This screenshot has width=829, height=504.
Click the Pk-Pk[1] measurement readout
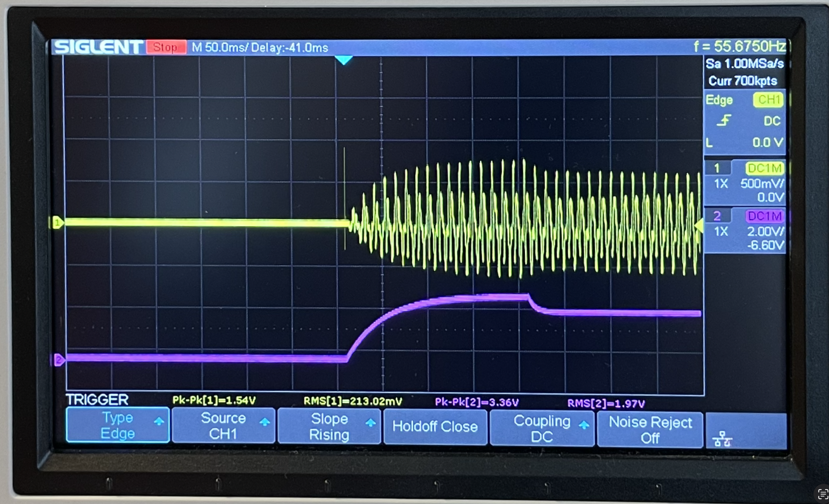click(x=214, y=400)
